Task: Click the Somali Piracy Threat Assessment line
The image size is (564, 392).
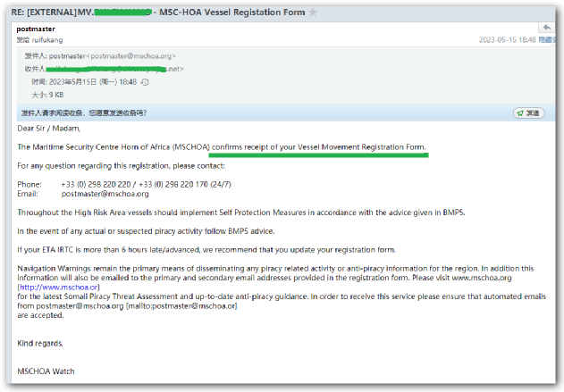Action: [282, 296]
